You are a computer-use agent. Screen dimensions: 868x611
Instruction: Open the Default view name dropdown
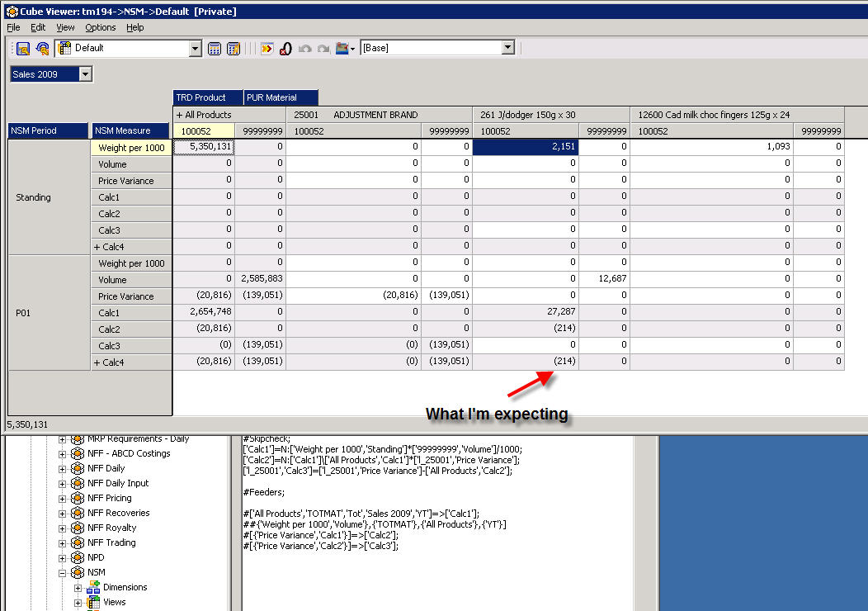[195, 49]
